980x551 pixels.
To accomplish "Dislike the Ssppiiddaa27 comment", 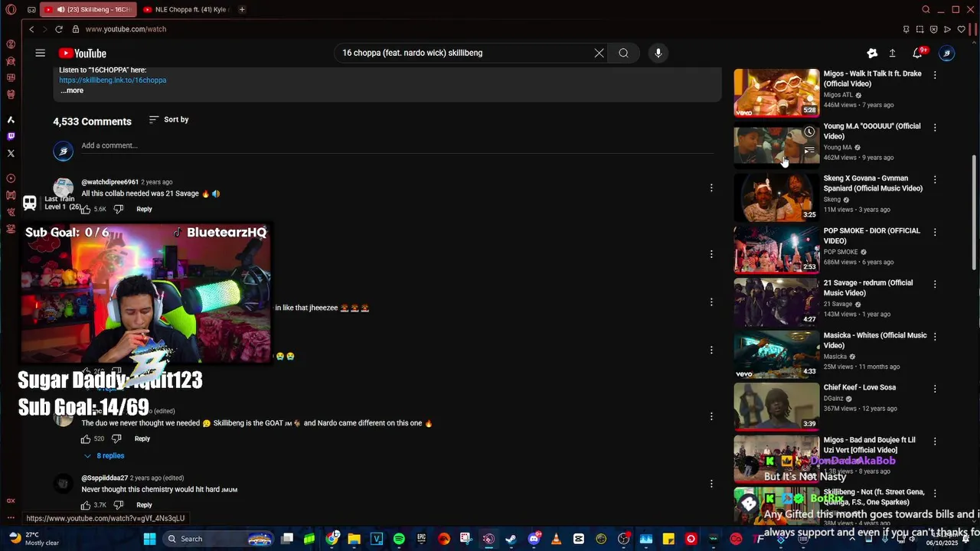I will 118,505.
